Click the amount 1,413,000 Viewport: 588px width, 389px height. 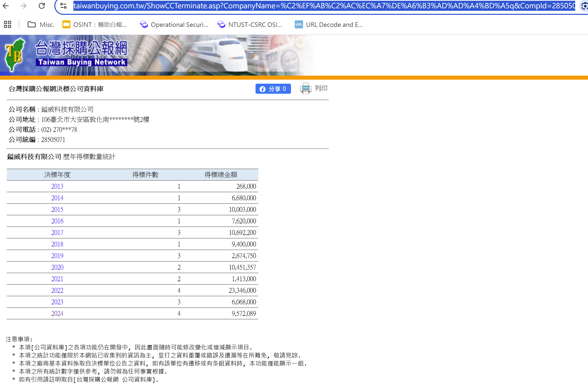click(x=244, y=279)
